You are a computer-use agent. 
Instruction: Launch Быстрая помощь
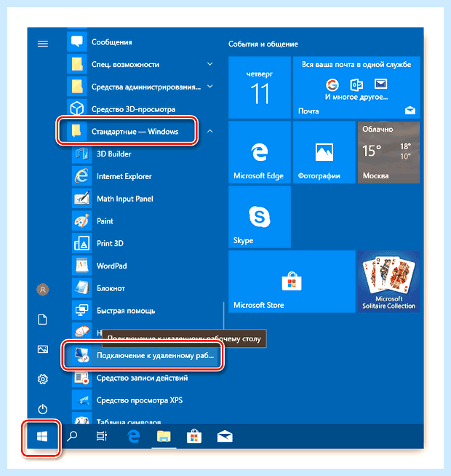[144, 311]
